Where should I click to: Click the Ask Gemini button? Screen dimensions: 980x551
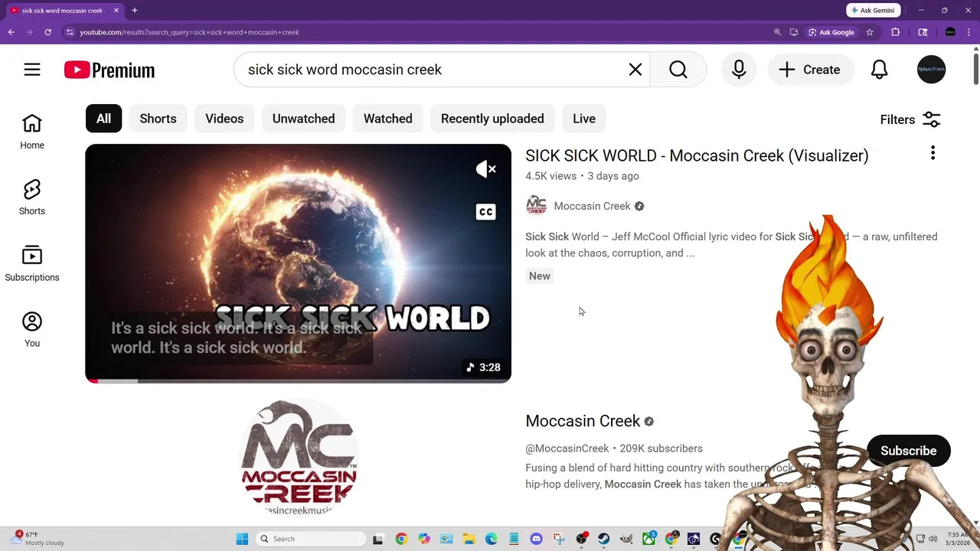point(873,11)
